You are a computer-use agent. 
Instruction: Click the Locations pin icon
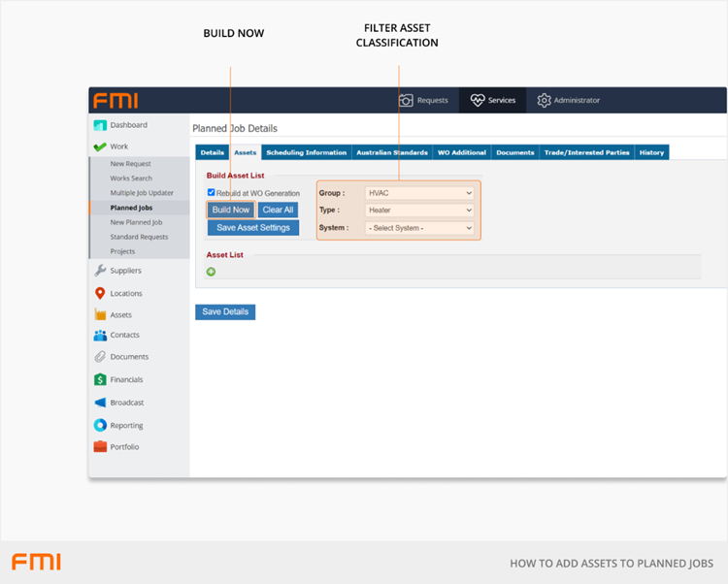pyautogui.click(x=100, y=293)
